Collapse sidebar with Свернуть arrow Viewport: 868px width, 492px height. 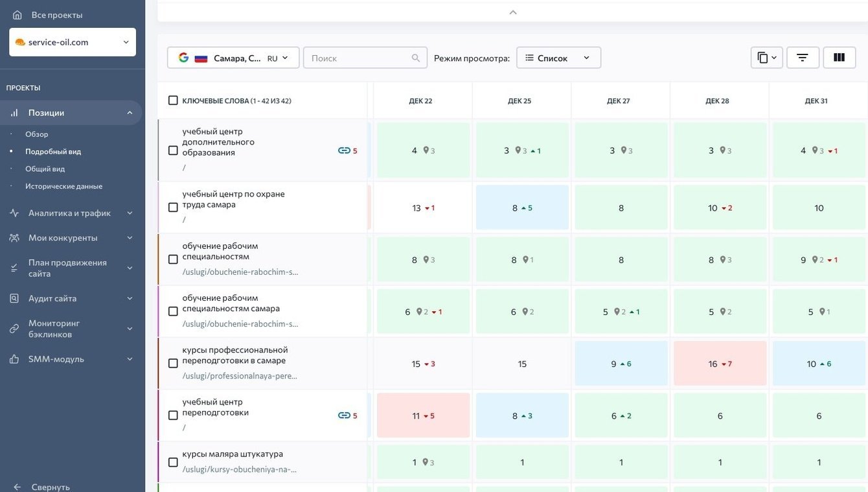(x=17, y=487)
